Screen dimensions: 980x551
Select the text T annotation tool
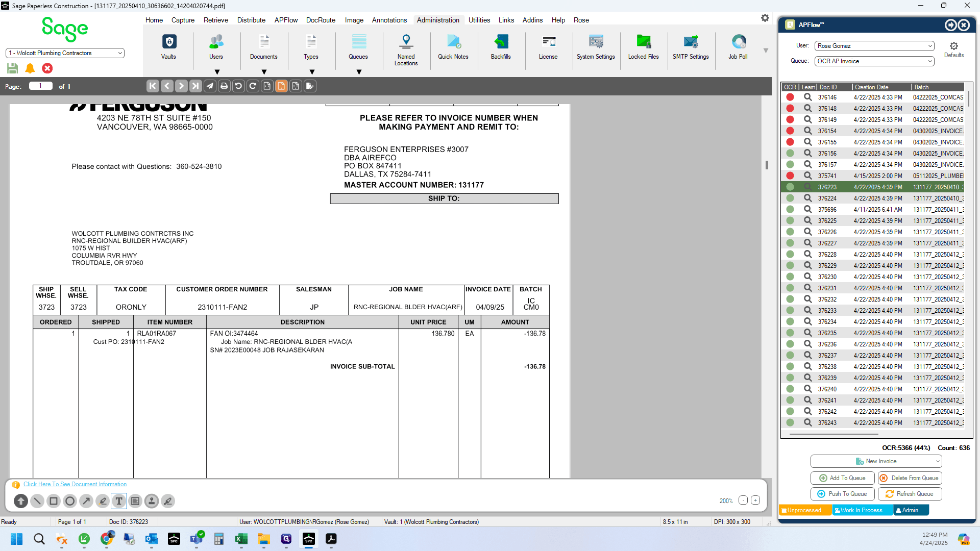pos(119,501)
